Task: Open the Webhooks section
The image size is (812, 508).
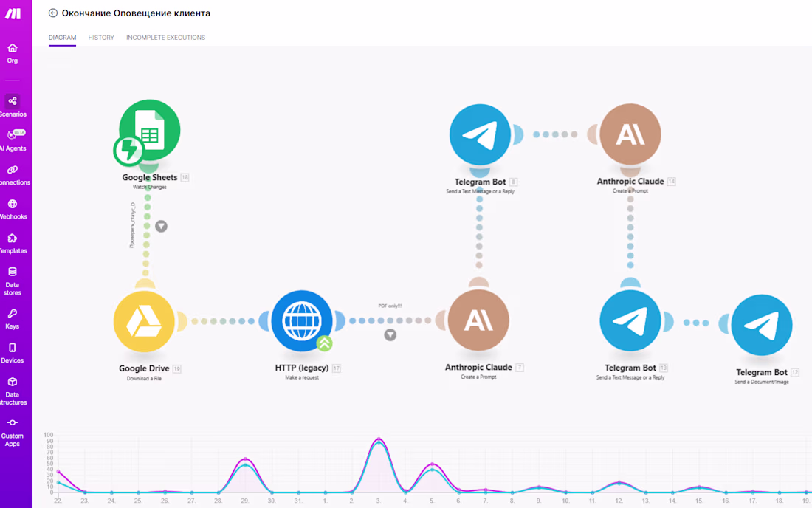Action: [x=13, y=209]
